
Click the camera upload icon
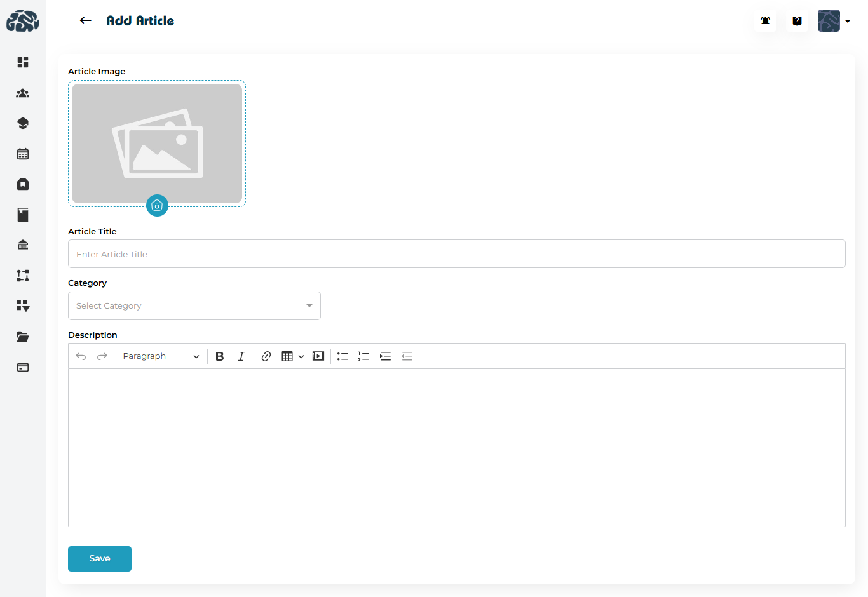157,205
